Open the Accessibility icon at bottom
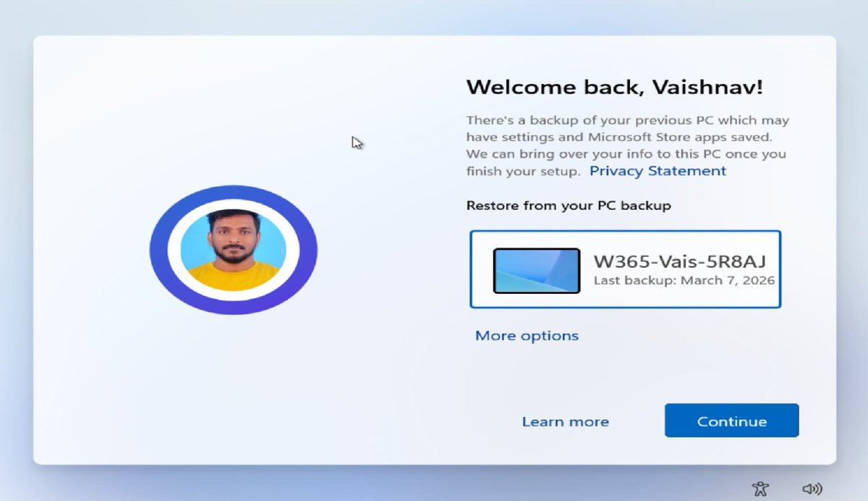The image size is (868, 501). click(760, 488)
